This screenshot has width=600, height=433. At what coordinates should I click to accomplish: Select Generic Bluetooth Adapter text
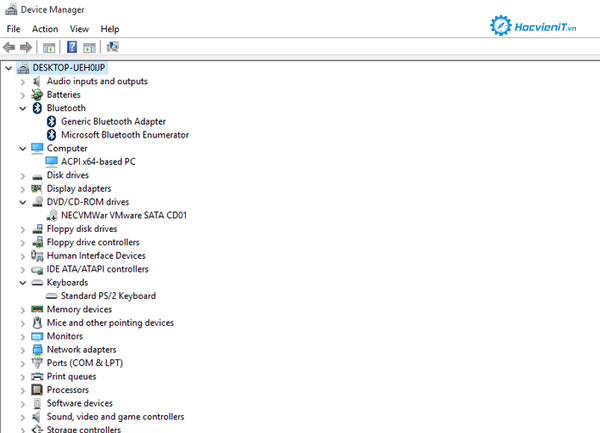[113, 122]
